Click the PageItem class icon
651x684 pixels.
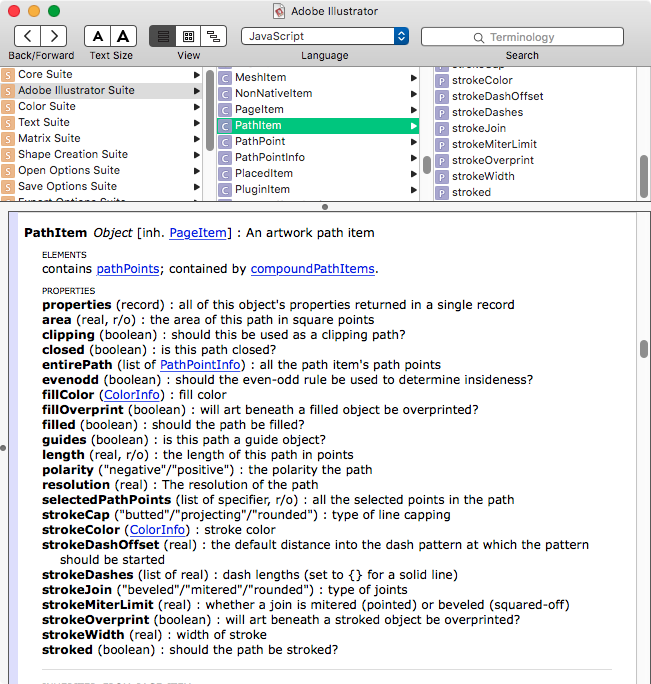point(225,110)
